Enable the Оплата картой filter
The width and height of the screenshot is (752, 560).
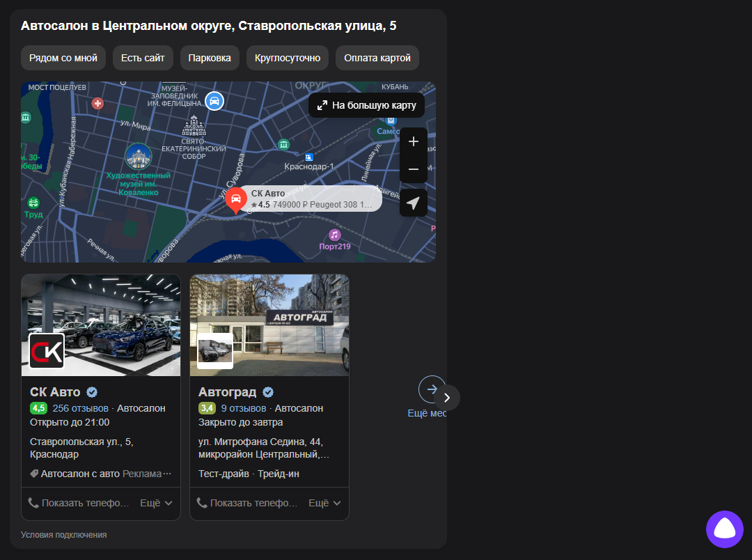[x=377, y=58]
